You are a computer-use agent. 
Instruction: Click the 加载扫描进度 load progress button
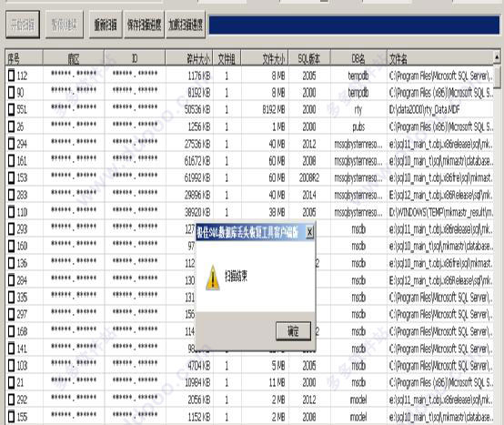pyautogui.click(x=186, y=25)
